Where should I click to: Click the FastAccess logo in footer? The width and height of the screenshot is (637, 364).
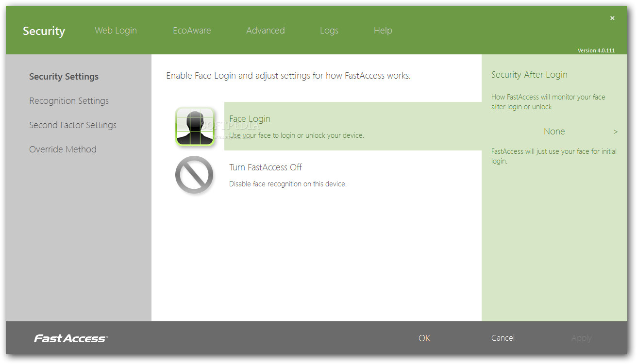pos(71,339)
